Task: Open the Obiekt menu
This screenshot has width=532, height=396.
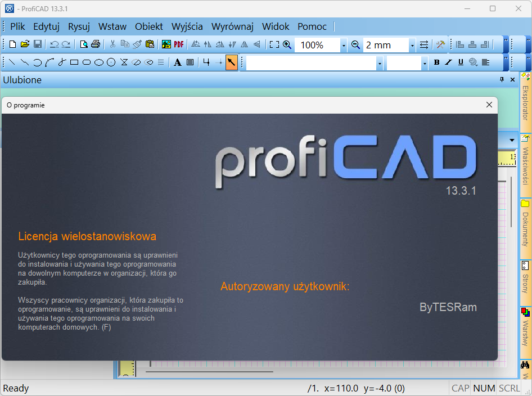Action: pos(148,26)
